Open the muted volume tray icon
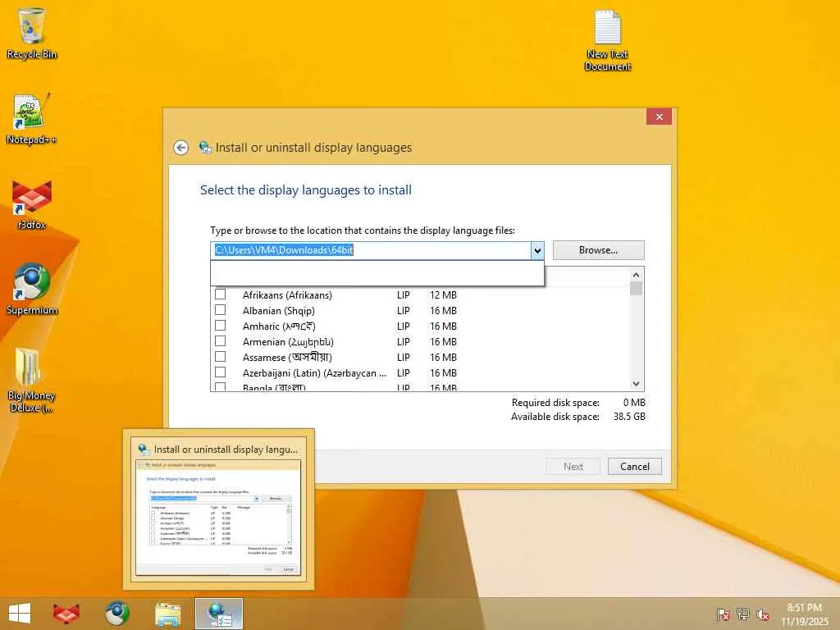 763,614
